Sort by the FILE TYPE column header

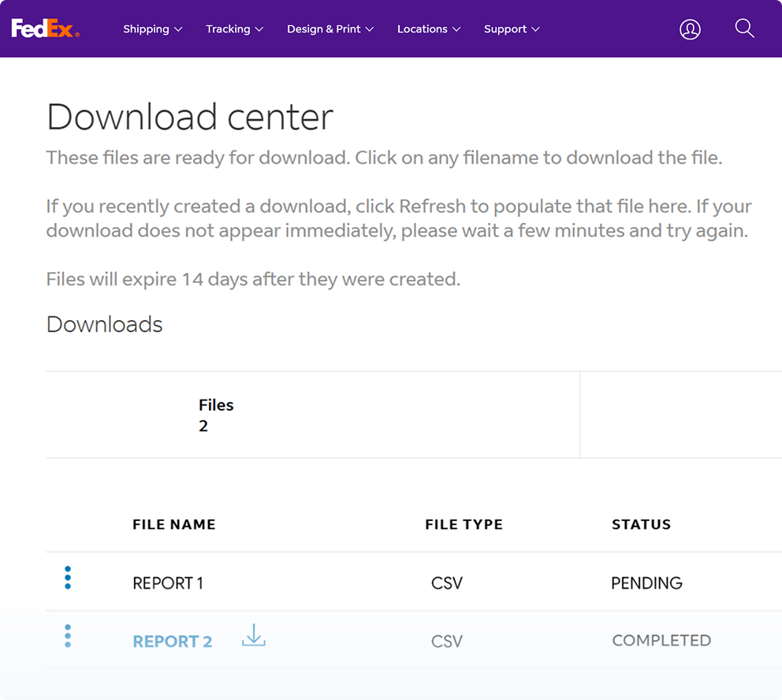[464, 524]
